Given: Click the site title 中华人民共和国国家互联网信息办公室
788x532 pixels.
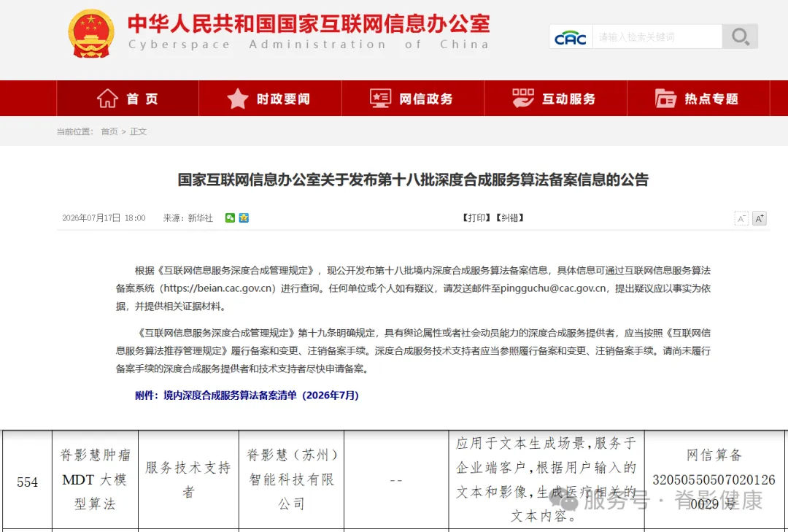Looking at the screenshot, I should [x=309, y=23].
